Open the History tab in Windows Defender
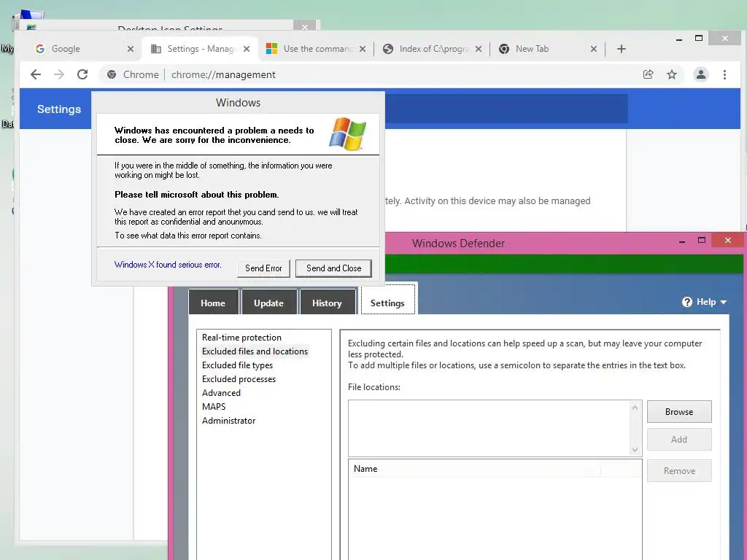747x560 pixels. click(327, 303)
